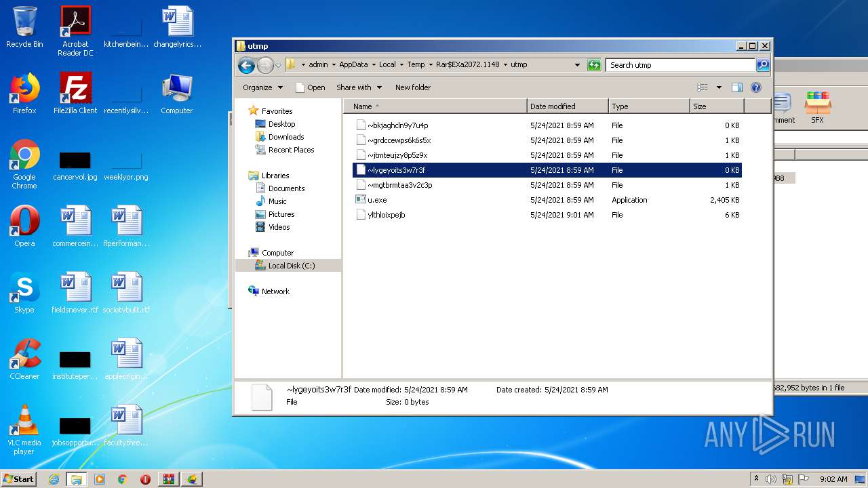Select the Computer desktop icon
Screen dimensions: 868x488
click(x=177, y=94)
